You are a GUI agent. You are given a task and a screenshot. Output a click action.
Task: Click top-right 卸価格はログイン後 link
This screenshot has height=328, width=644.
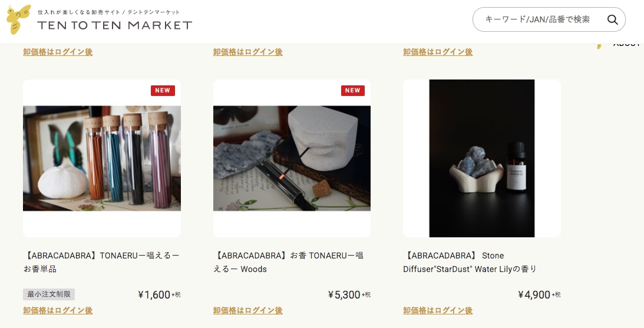(x=438, y=52)
